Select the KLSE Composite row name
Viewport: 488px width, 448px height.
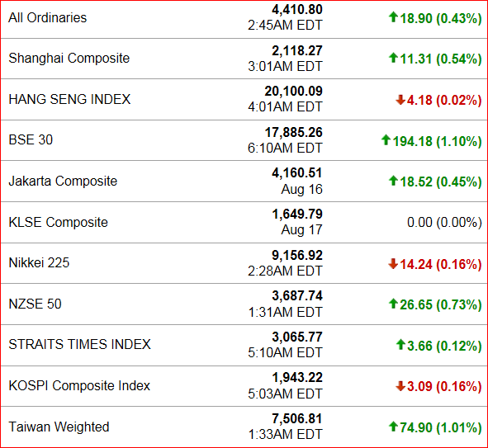coord(58,222)
